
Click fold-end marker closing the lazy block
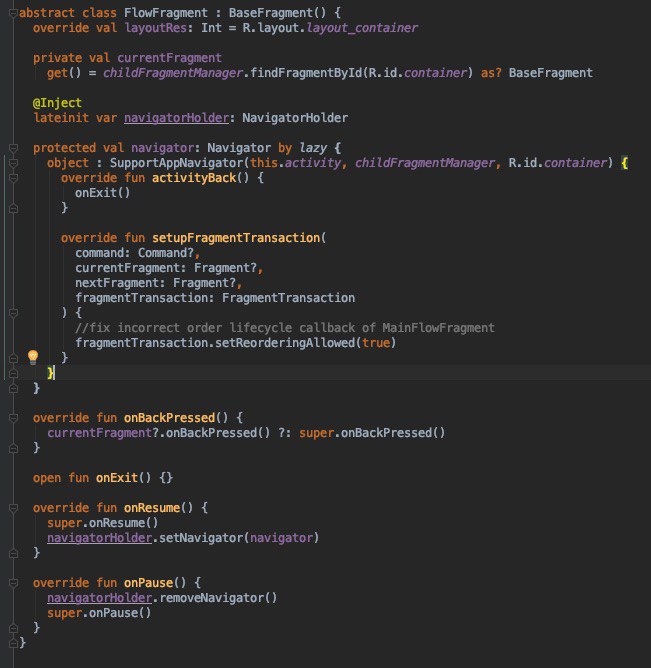13,389
